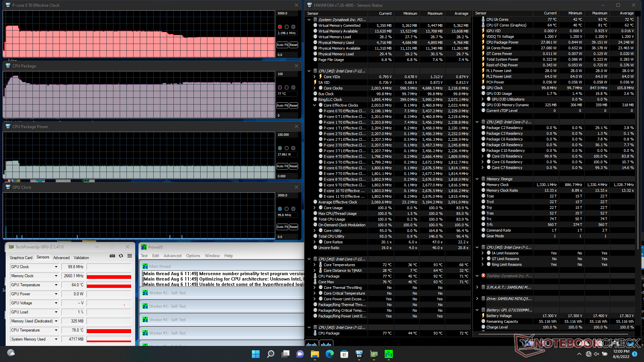The image size is (644, 362).
Task: Click purple color swatch in CPU Package graph
Action: (x=280, y=87)
